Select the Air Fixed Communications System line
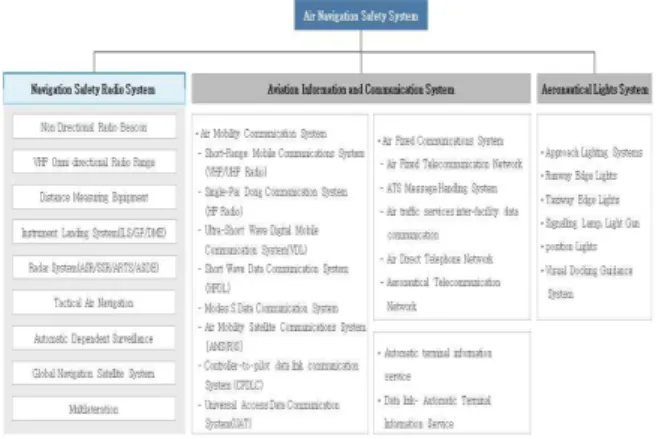This screenshot has width=662, height=439. [x=441, y=141]
